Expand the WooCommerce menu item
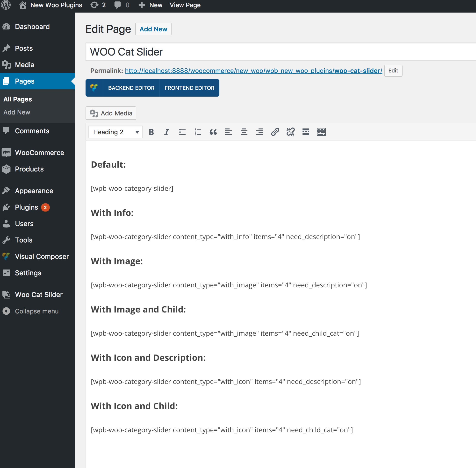Image resolution: width=476 pixels, height=468 pixels. coord(39,153)
